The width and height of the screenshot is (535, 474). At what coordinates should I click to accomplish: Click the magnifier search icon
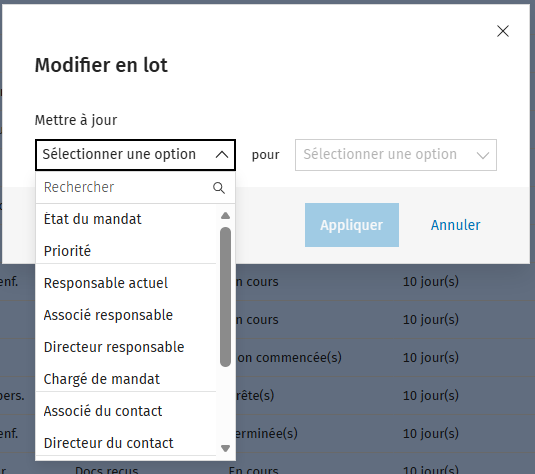click(x=219, y=188)
